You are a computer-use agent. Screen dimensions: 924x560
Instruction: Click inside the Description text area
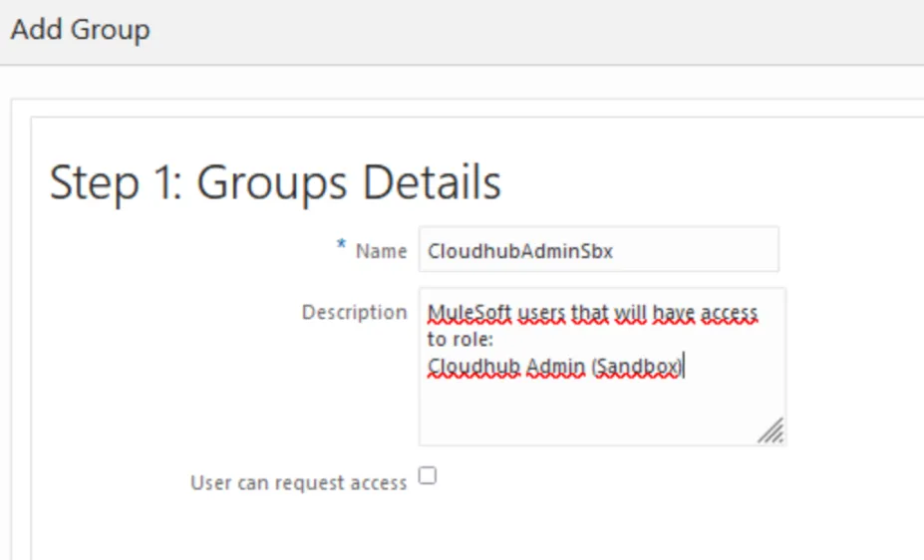pyautogui.click(x=602, y=367)
